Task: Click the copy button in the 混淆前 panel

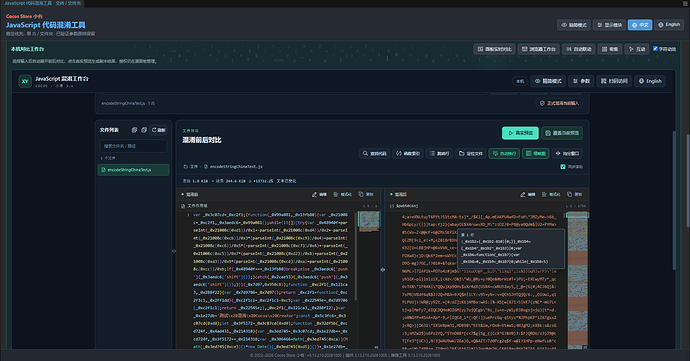Action: 366,194
